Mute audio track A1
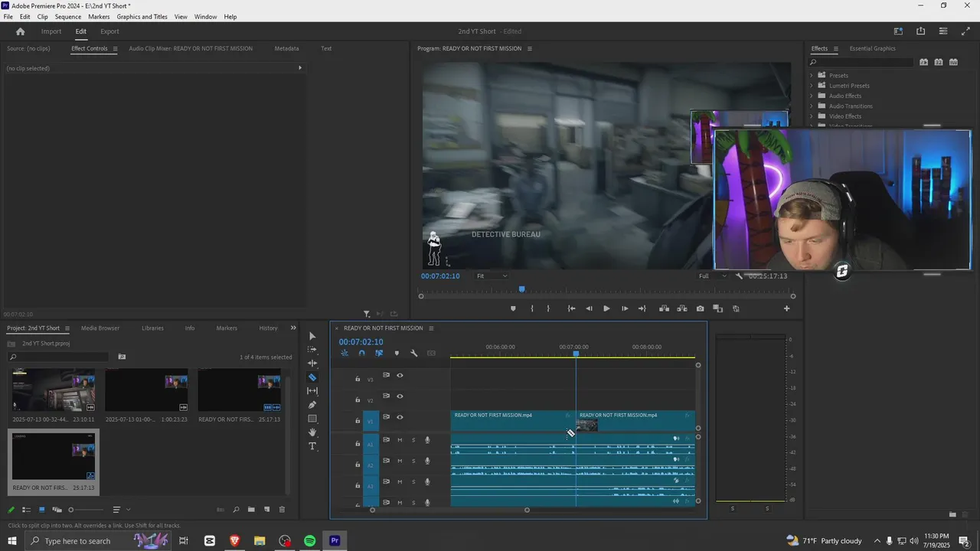The width and height of the screenshot is (980, 551). (x=400, y=440)
